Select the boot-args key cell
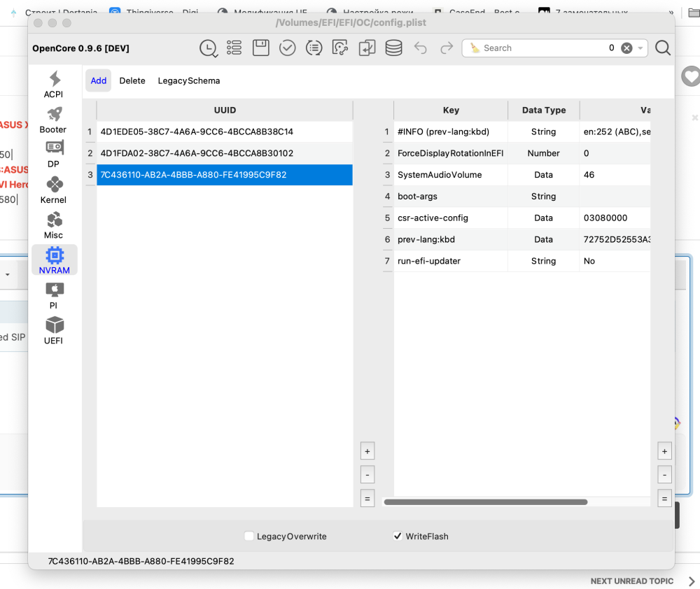Image resolution: width=700 pixels, height=589 pixels. (451, 197)
